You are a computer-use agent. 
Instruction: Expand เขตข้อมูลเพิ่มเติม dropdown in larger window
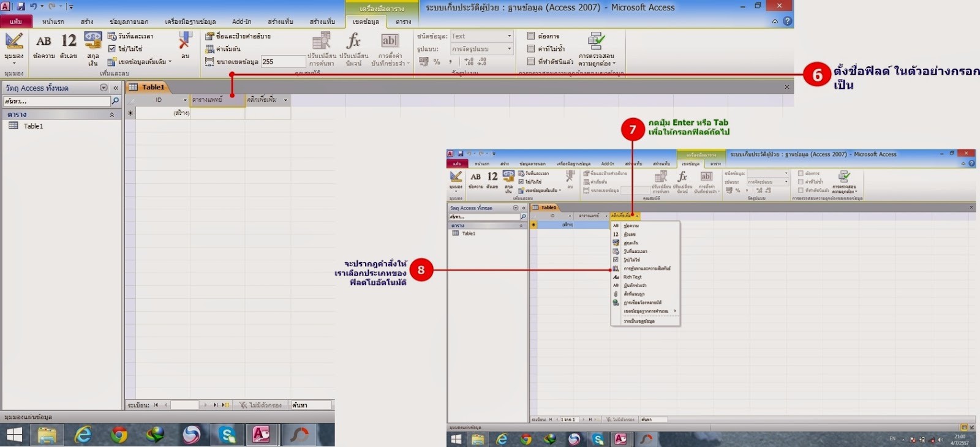click(140, 62)
